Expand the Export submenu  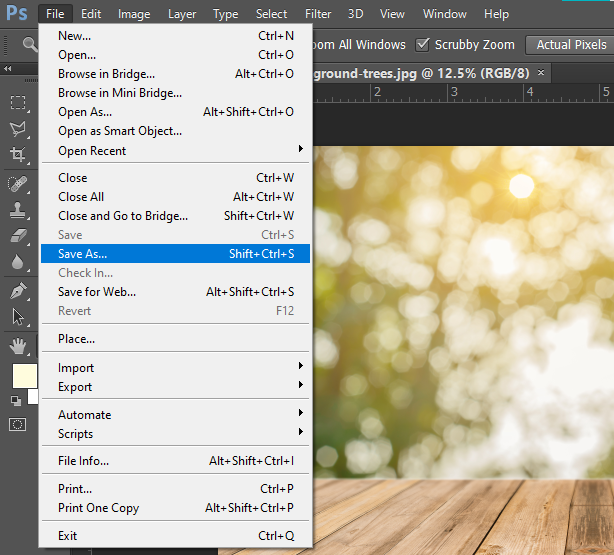point(175,387)
